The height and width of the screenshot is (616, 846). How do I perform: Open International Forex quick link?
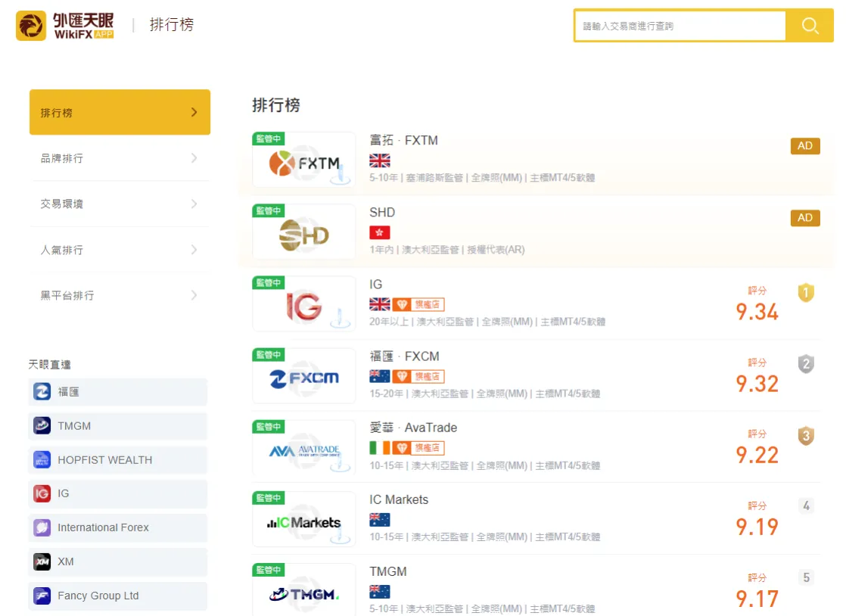117,527
